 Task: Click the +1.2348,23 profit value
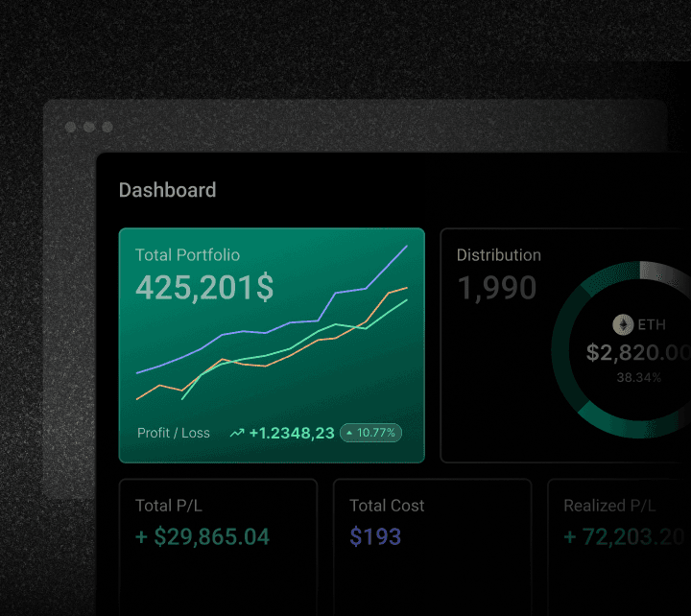(292, 434)
